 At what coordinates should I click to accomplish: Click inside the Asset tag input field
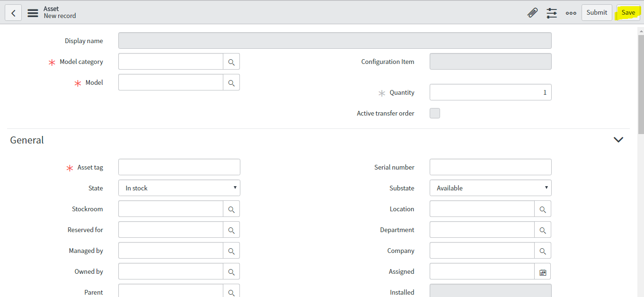(179, 167)
